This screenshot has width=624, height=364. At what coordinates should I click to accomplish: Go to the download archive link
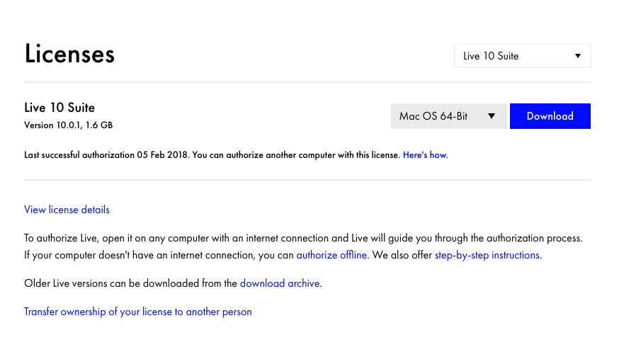[x=280, y=283]
